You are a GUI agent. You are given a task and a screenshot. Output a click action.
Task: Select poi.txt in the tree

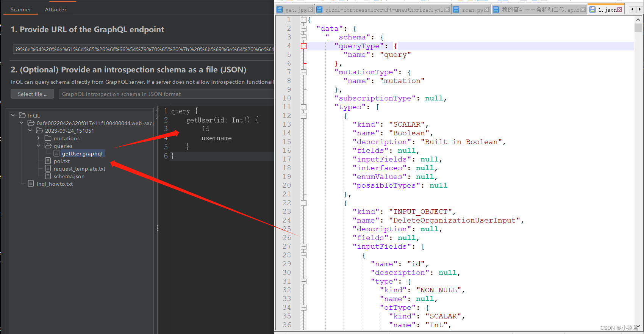click(x=62, y=161)
